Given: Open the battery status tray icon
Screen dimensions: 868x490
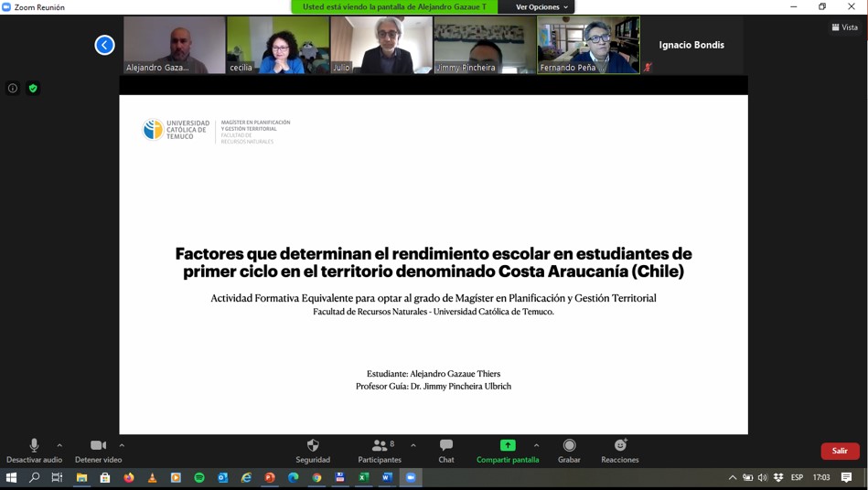Looking at the screenshot, I should [748, 477].
